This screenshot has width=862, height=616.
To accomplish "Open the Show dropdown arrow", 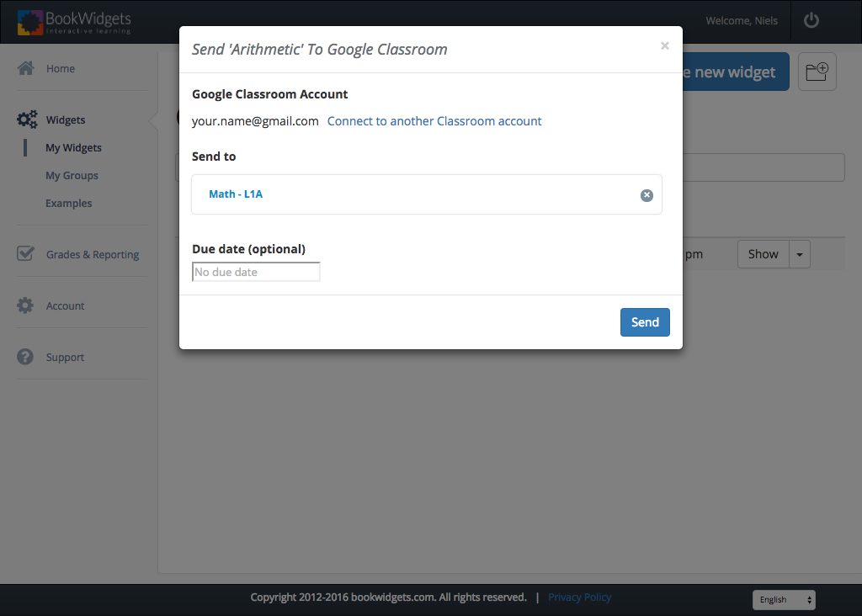I will pos(799,253).
